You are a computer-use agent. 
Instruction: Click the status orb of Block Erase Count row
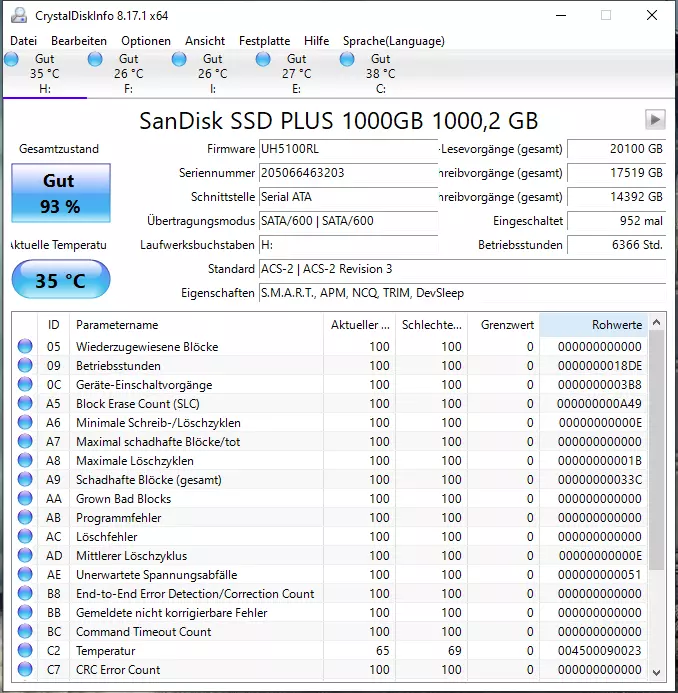25,404
